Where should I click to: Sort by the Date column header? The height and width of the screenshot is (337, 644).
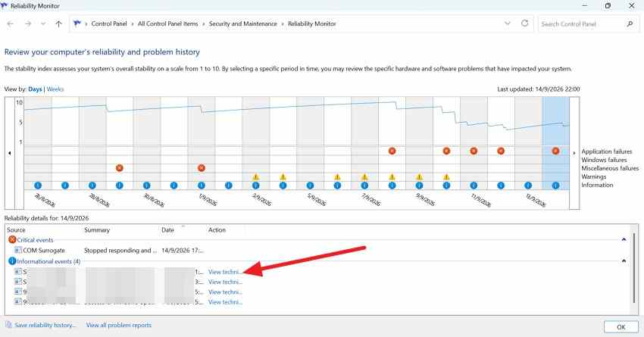pos(167,230)
